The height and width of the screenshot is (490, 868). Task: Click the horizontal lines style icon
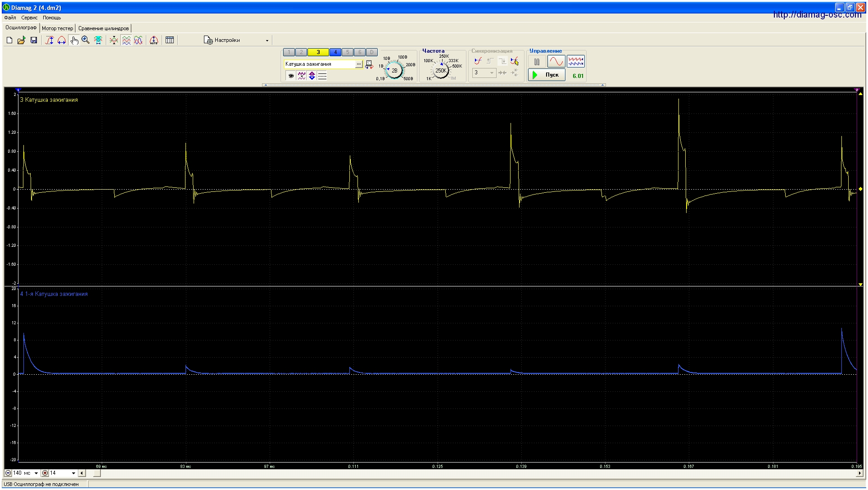click(322, 76)
